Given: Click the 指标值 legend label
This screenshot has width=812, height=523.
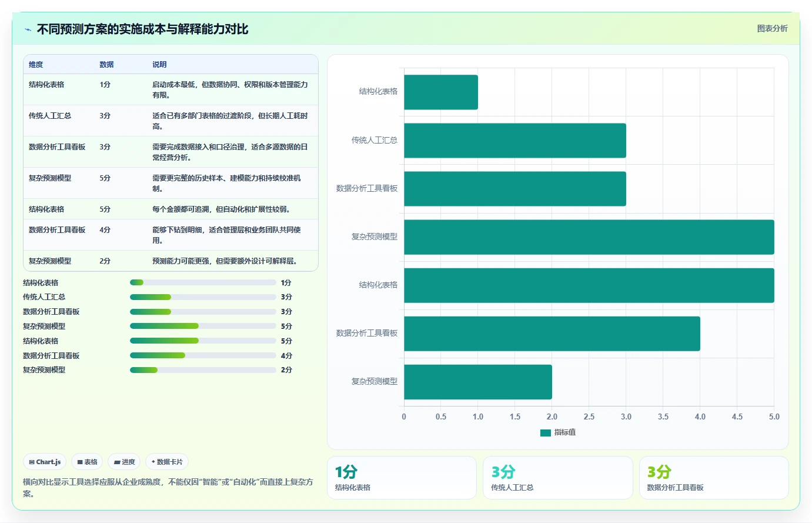Looking at the screenshot, I should (565, 432).
